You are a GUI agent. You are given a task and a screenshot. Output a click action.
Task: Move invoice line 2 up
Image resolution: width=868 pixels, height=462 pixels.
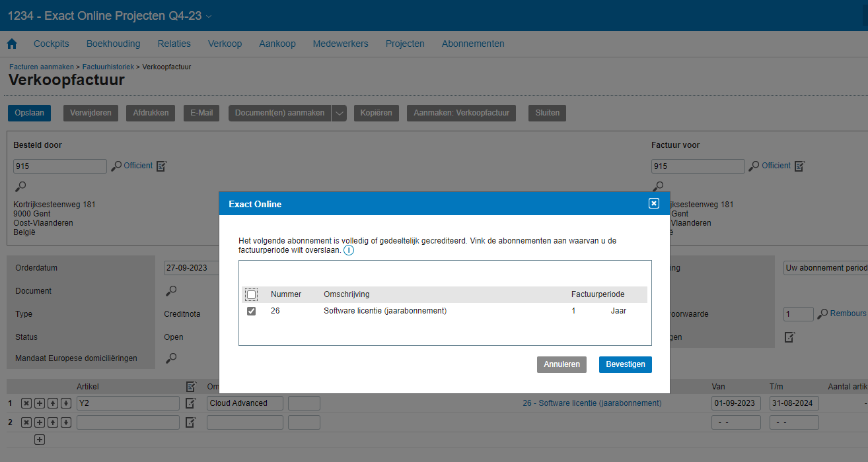pos(53,422)
